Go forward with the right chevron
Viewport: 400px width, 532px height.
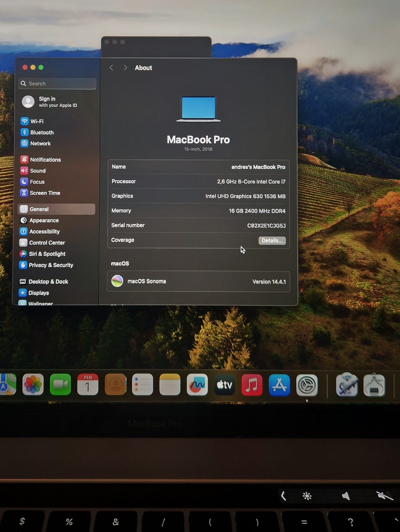pyautogui.click(x=125, y=67)
